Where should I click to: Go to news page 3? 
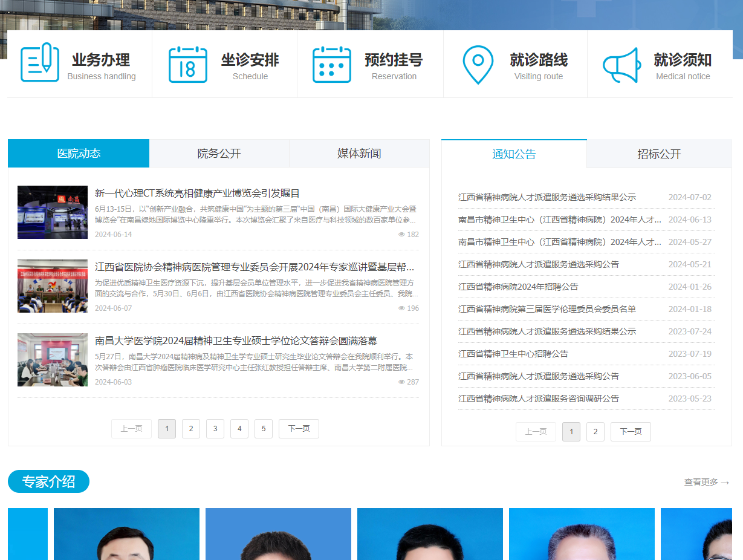[215, 429]
